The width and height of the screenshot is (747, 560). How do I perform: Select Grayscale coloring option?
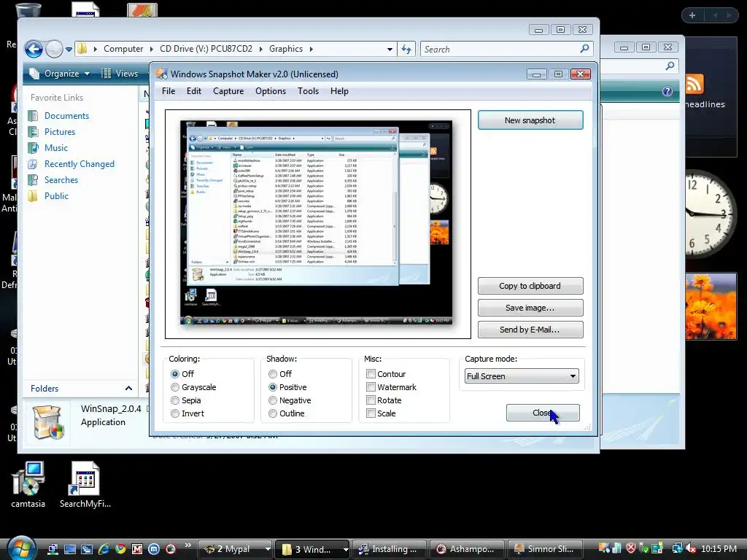(175, 387)
